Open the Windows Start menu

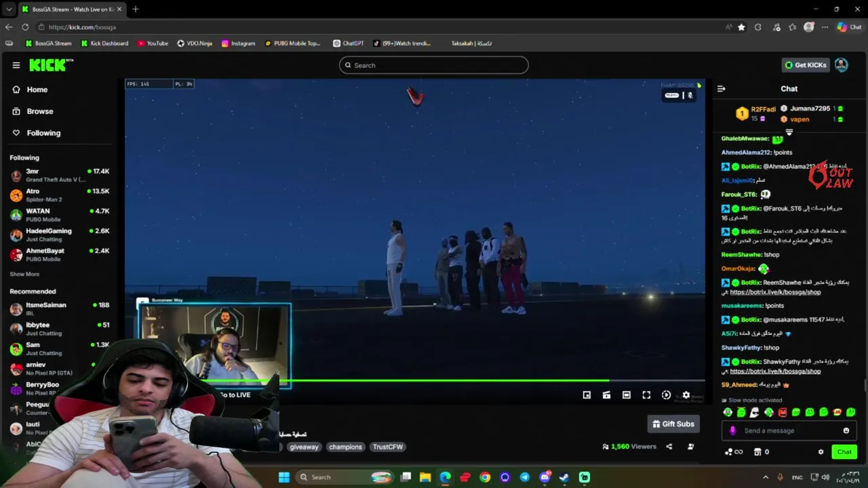point(284,477)
